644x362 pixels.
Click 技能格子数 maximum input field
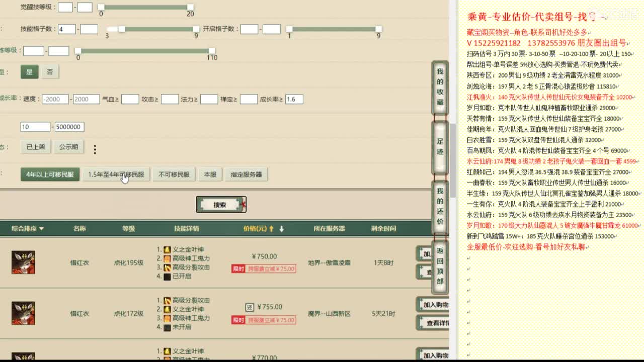point(89,29)
